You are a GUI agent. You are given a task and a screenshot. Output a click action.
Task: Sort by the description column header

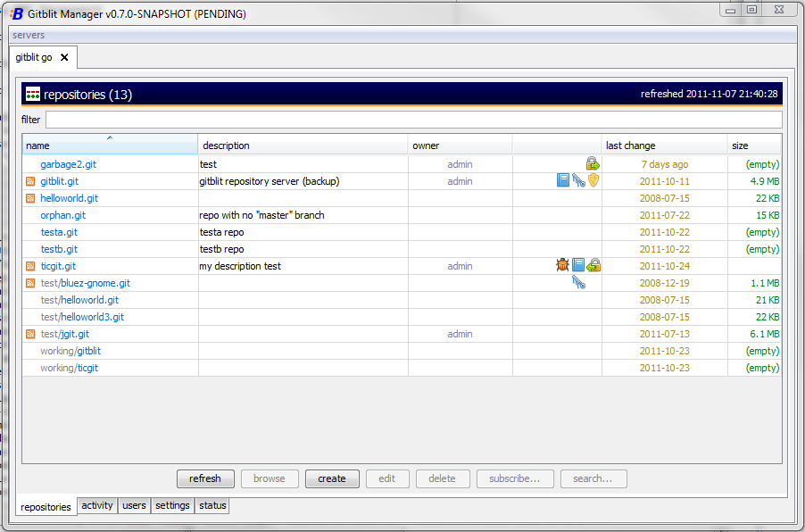[303, 145]
